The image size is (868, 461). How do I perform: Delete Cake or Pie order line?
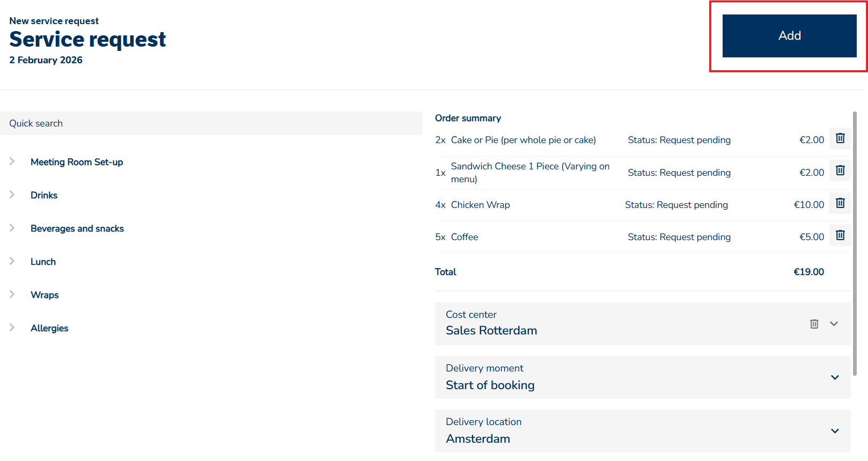point(840,138)
